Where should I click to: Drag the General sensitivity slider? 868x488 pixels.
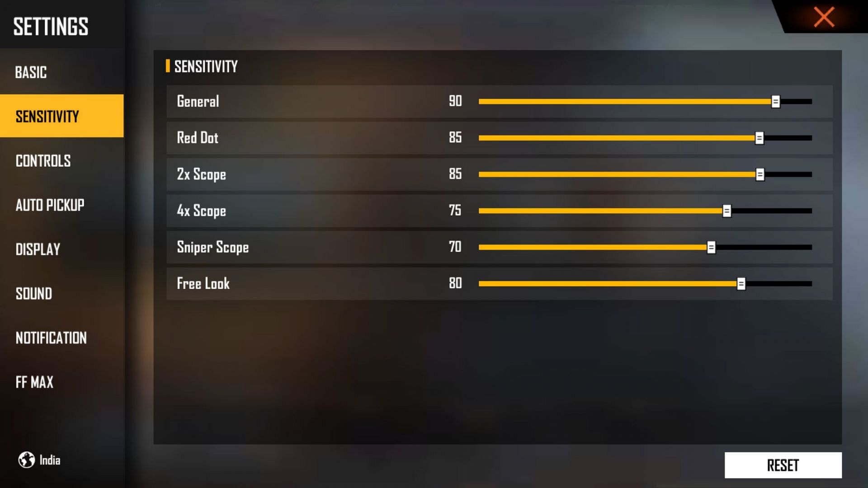click(x=775, y=101)
